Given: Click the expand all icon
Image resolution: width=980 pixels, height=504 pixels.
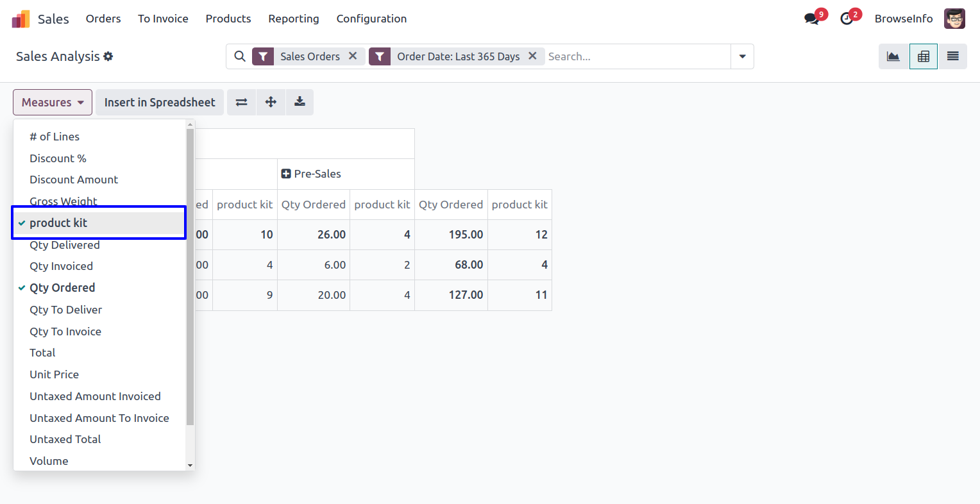Looking at the screenshot, I should [x=271, y=103].
